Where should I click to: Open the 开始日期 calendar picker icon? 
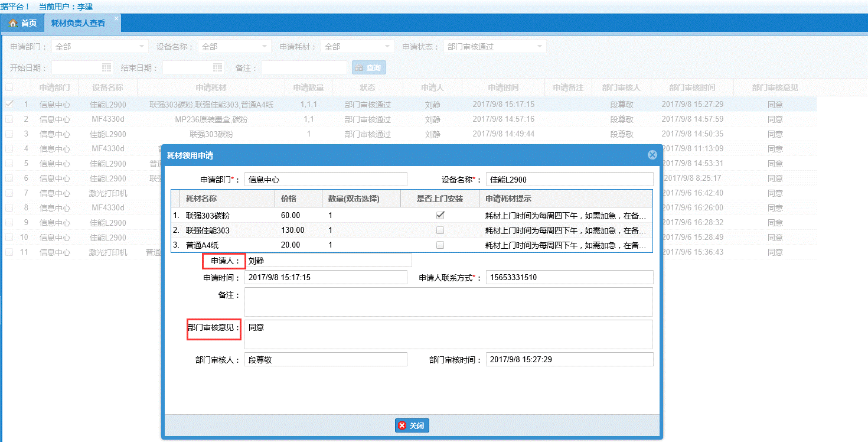(x=106, y=67)
